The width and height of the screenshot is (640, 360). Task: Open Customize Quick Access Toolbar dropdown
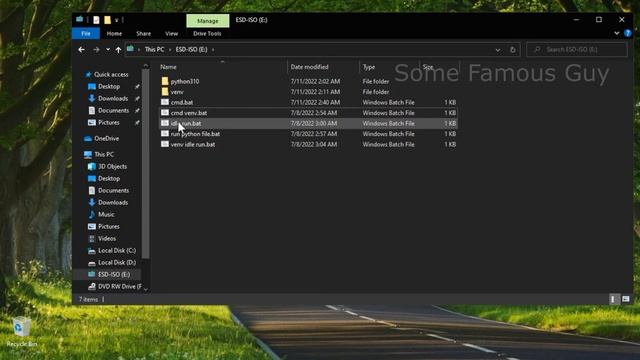coord(116,20)
